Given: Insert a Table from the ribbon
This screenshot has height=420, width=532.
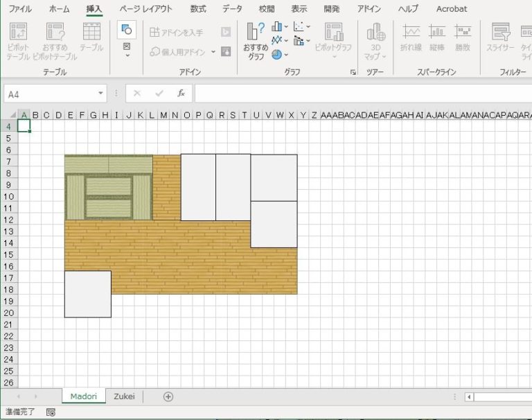Looking at the screenshot, I should (x=91, y=37).
